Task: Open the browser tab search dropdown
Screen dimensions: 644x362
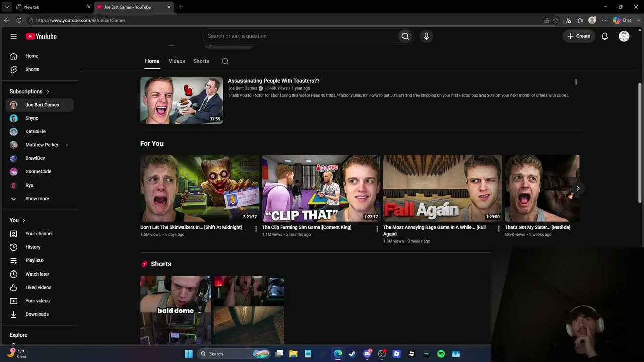Action: (x=7, y=7)
